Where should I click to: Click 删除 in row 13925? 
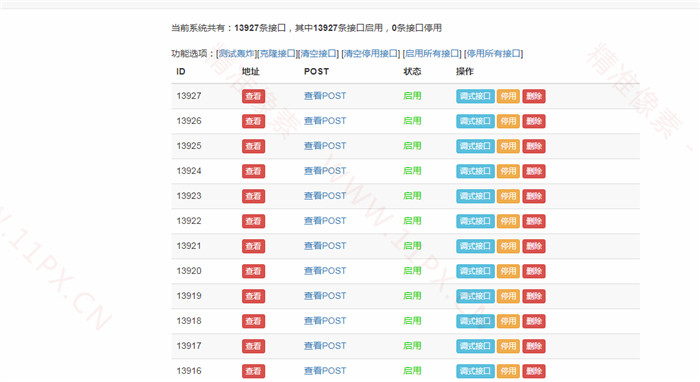coord(534,146)
